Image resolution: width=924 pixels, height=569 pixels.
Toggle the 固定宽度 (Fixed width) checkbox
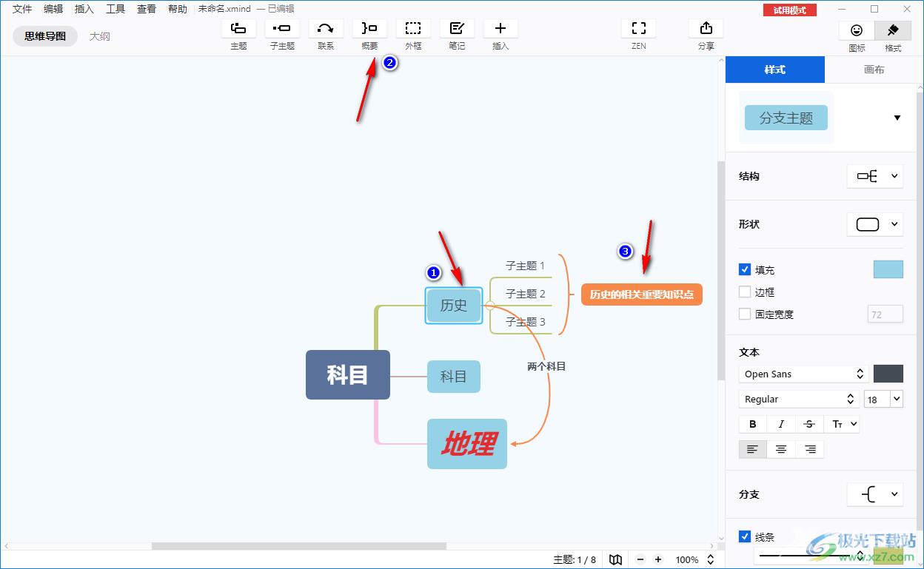[x=745, y=314]
